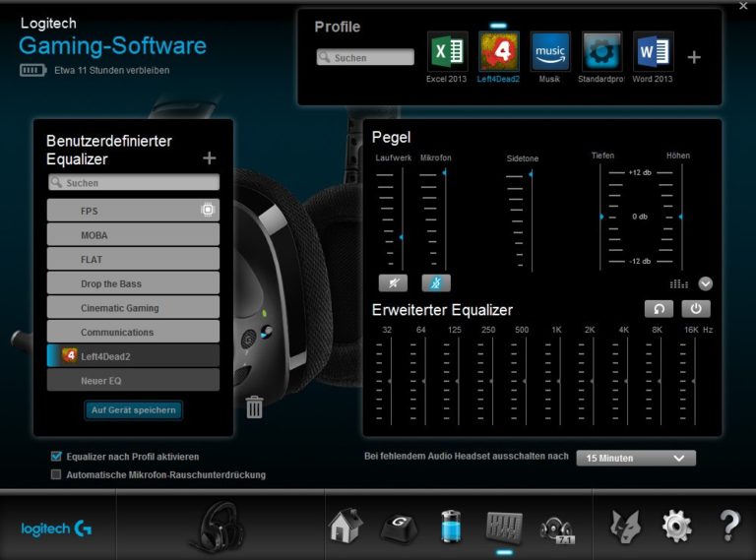Adjust the 32 Hz equalizer band
The image size is (756, 560).
390,381
